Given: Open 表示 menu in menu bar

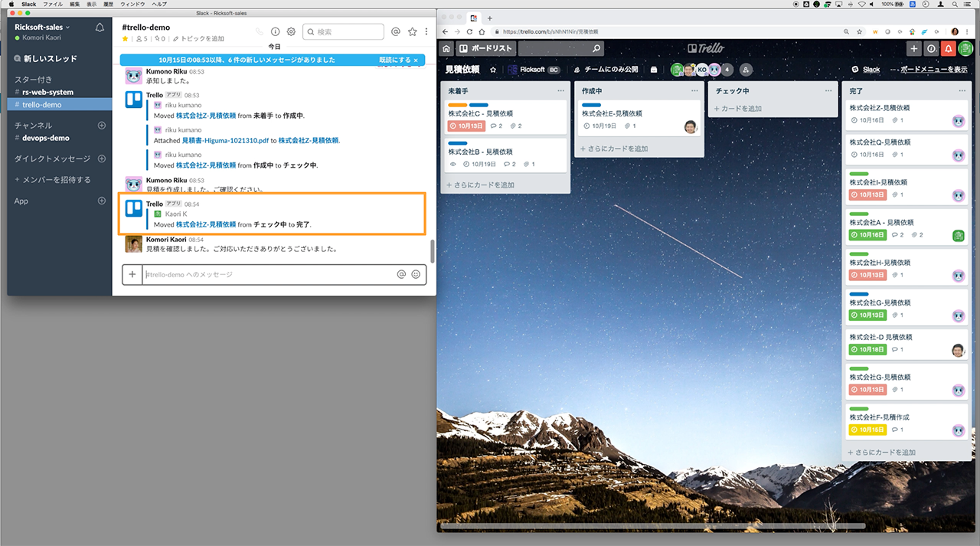Looking at the screenshot, I should (x=92, y=4).
